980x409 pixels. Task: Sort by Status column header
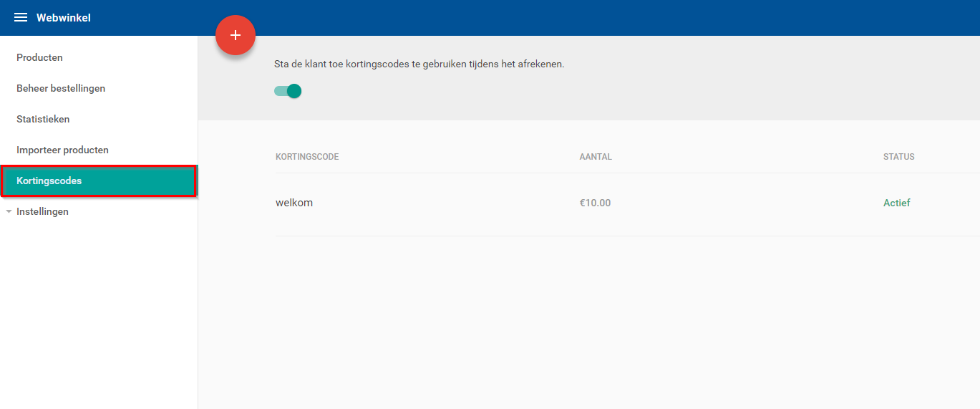pos(899,157)
